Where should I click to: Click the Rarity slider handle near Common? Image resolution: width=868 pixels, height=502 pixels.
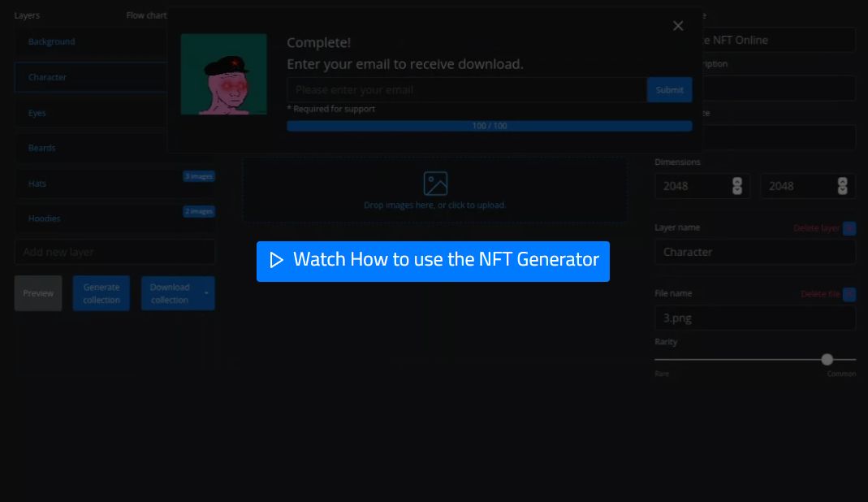click(x=827, y=358)
